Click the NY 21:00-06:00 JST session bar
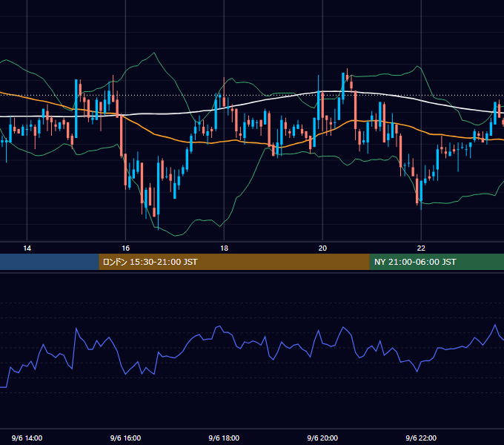 pos(437,262)
